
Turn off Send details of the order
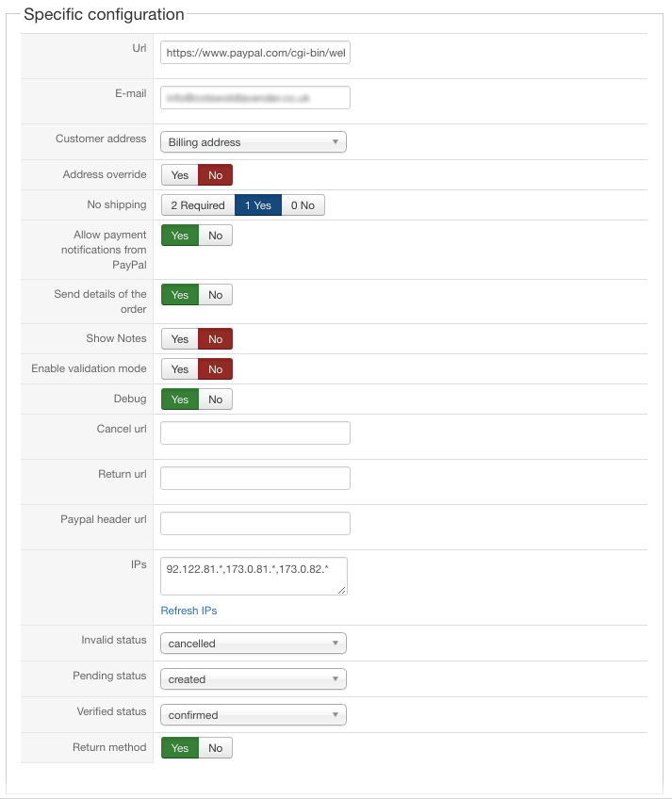coord(215,295)
